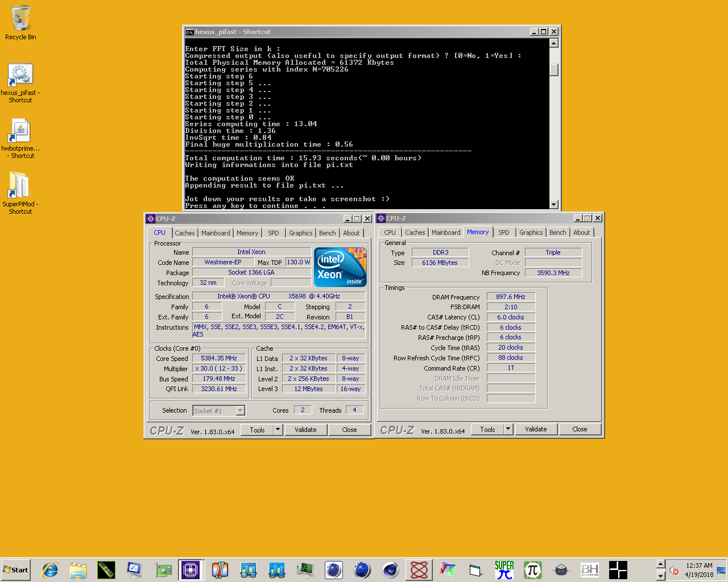728x582 pixels.
Task: Open Internet Explorer from the taskbar
Action: tap(50, 569)
